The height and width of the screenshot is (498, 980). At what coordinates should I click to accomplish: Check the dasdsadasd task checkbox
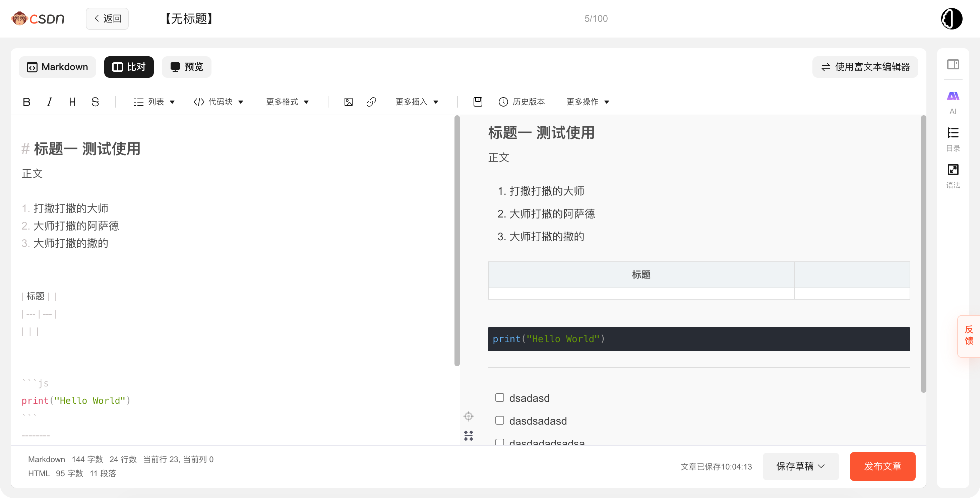click(x=499, y=420)
